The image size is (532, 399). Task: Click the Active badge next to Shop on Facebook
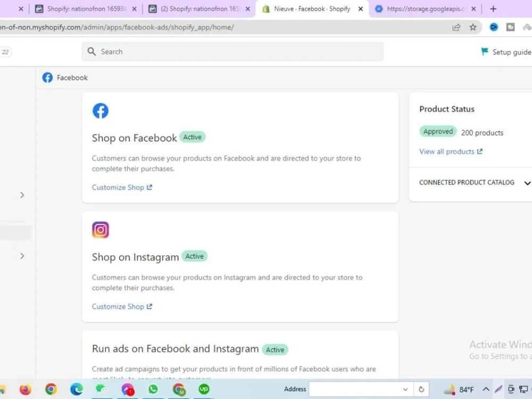click(x=193, y=137)
